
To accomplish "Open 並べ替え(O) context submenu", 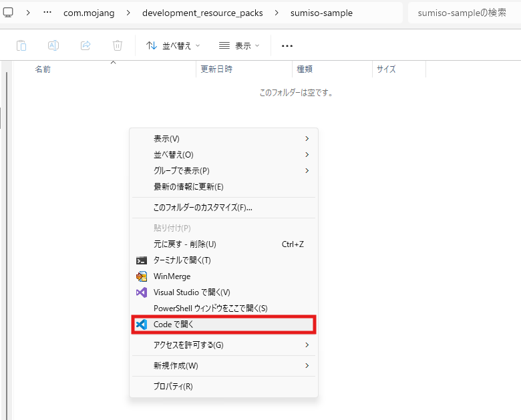I will click(224, 154).
